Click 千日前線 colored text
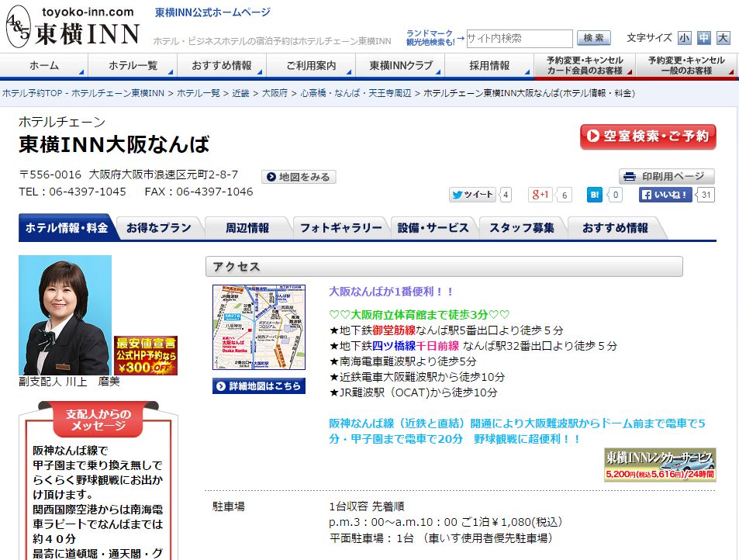 (437, 345)
